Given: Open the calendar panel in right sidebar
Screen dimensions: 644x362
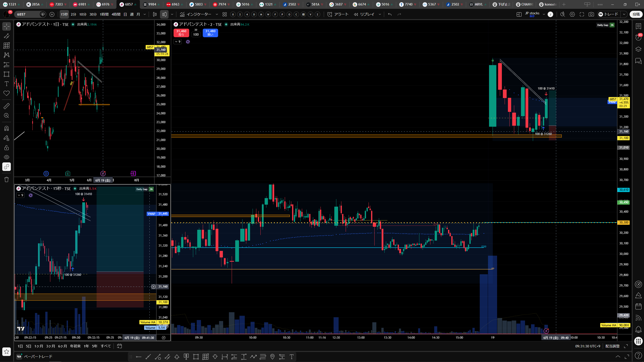Looking at the screenshot, I should click(638, 306).
